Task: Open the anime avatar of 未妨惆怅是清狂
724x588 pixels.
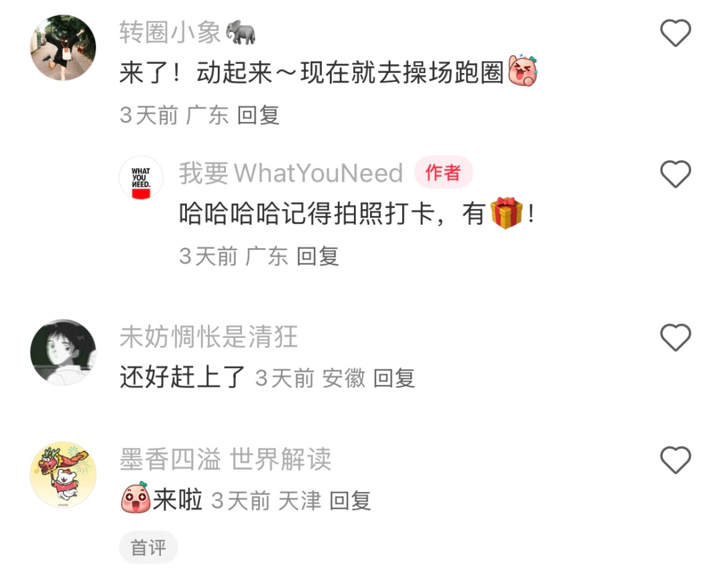Action: [x=63, y=352]
